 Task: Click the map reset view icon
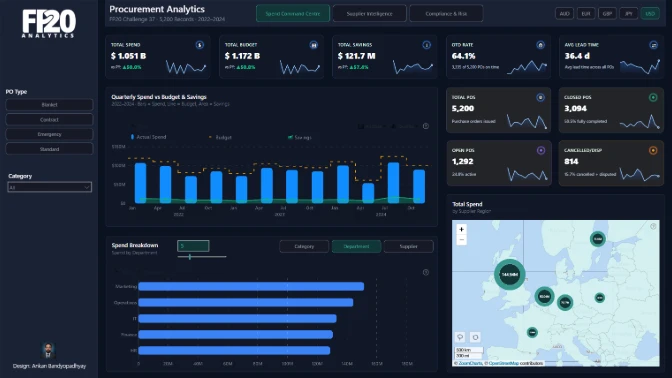[x=475, y=337]
